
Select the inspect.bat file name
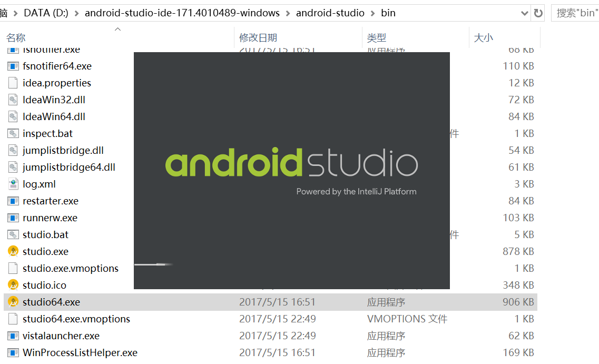click(x=47, y=133)
